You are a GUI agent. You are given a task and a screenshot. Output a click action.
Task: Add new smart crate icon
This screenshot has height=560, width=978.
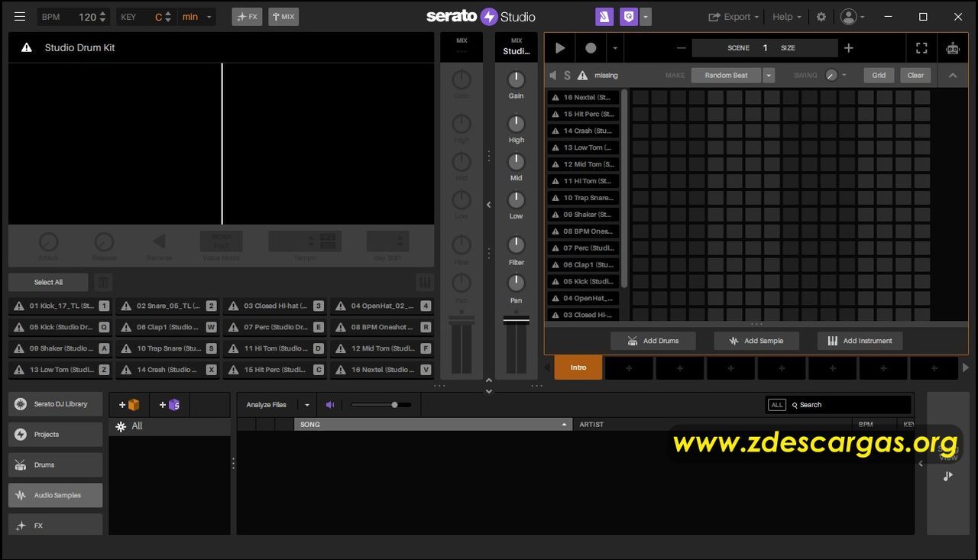point(170,405)
